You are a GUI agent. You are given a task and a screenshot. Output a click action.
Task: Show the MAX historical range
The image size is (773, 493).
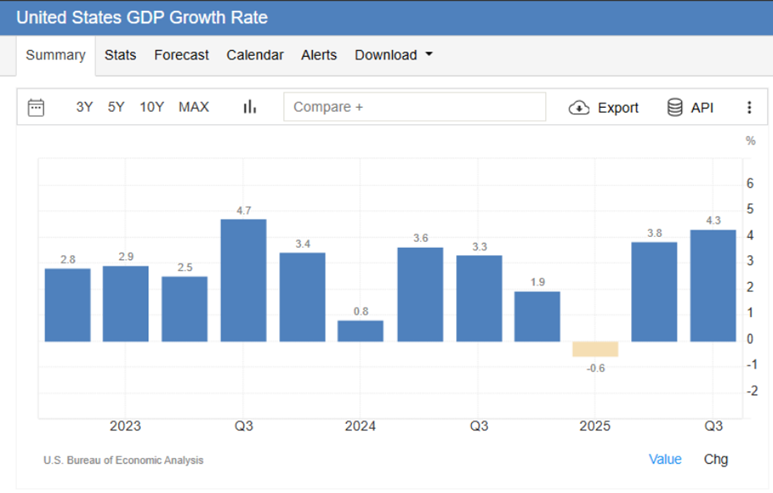point(194,107)
